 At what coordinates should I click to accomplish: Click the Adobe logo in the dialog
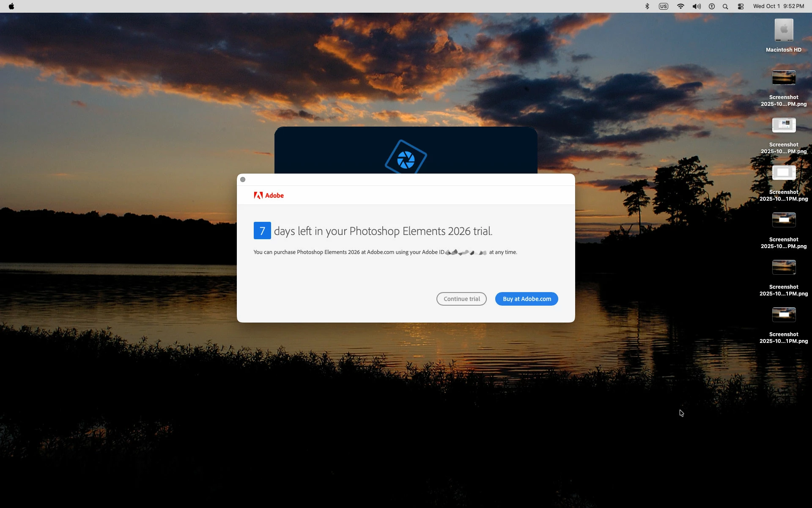(x=269, y=195)
